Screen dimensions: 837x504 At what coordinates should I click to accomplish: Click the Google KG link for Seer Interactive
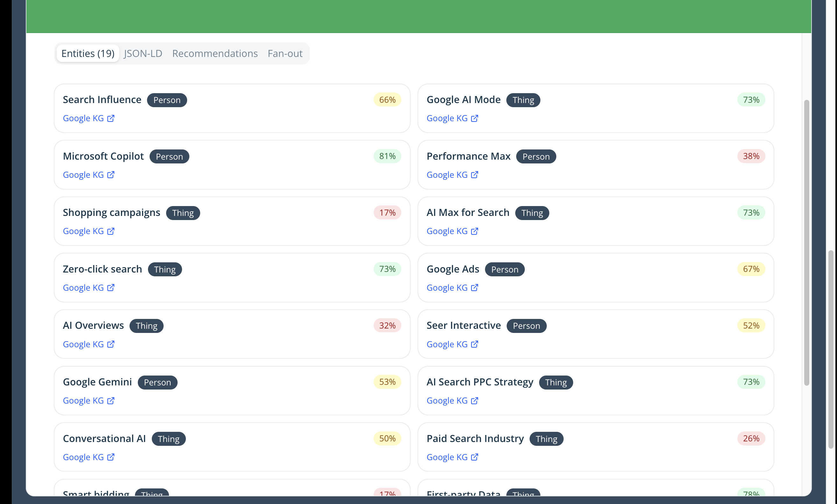453,344
